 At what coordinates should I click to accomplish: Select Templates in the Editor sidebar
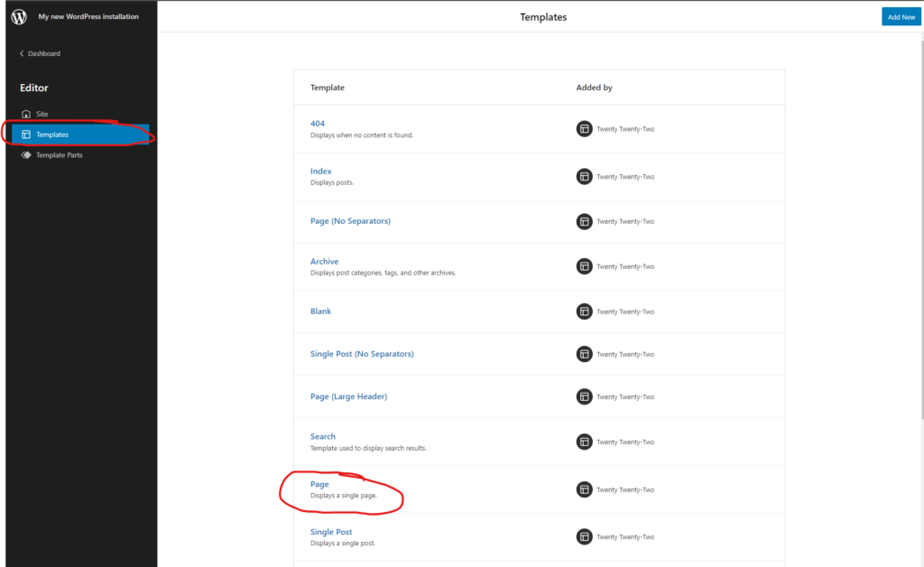pos(80,135)
